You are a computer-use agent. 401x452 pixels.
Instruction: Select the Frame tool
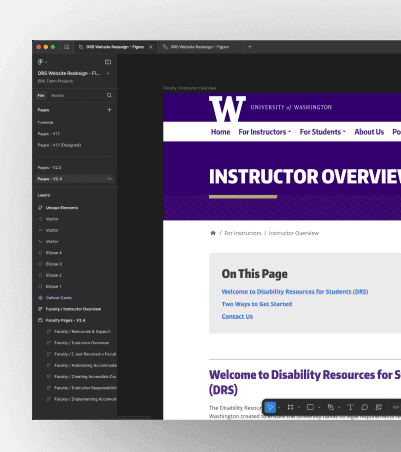tap(290, 407)
